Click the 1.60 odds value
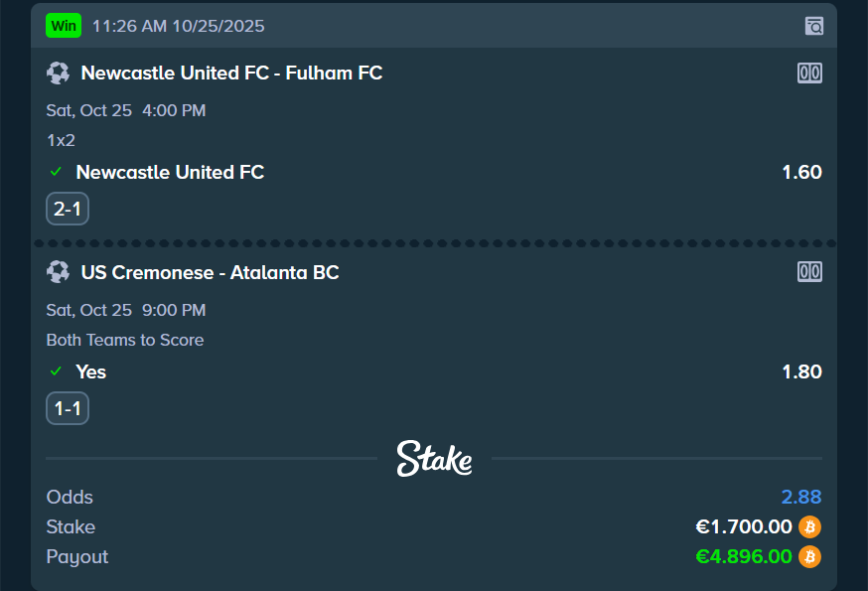868x591 pixels. click(801, 172)
